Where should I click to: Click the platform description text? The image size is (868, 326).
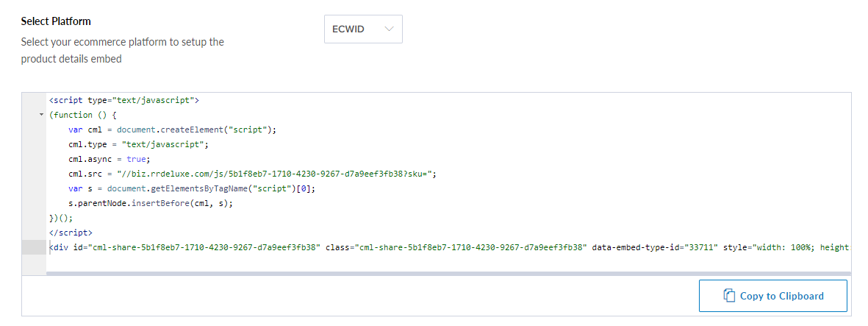tap(122, 50)
